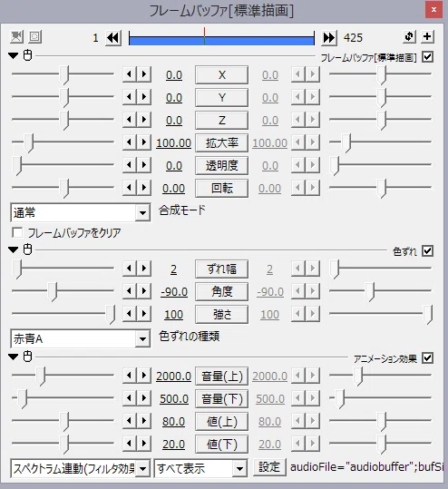Open the スペクトラム連動(フィルタ効果) dropdown
The width and height of the screenshot is (448, 489).
81,468
